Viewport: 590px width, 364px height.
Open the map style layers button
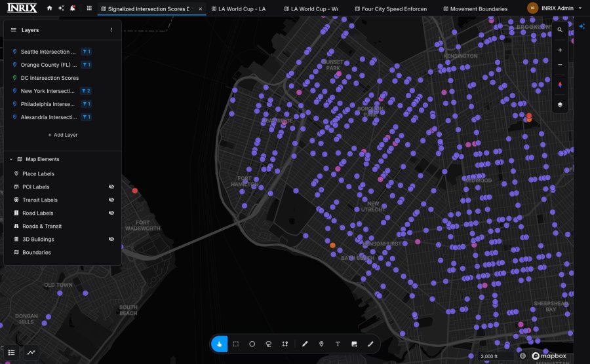point(560,105)
